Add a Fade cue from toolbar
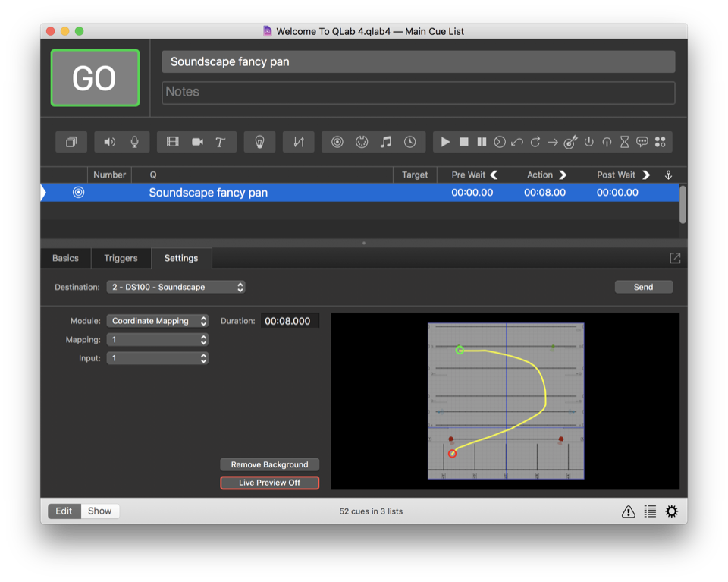The height and width of the screenshot is (582, 728). (x=298, y=142)
